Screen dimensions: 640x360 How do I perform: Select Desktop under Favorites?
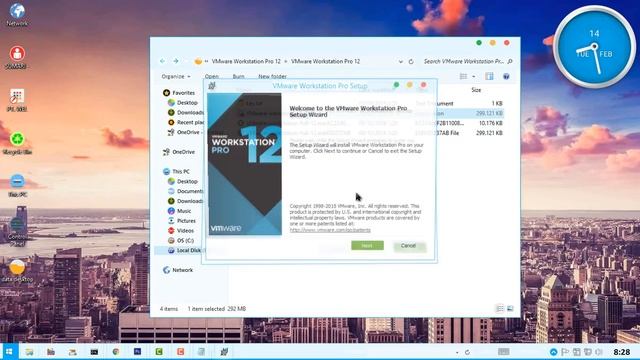183,102
